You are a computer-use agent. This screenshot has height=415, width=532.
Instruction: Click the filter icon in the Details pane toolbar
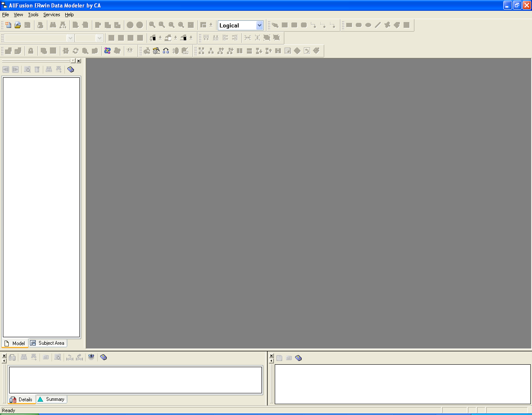point(91,357)
